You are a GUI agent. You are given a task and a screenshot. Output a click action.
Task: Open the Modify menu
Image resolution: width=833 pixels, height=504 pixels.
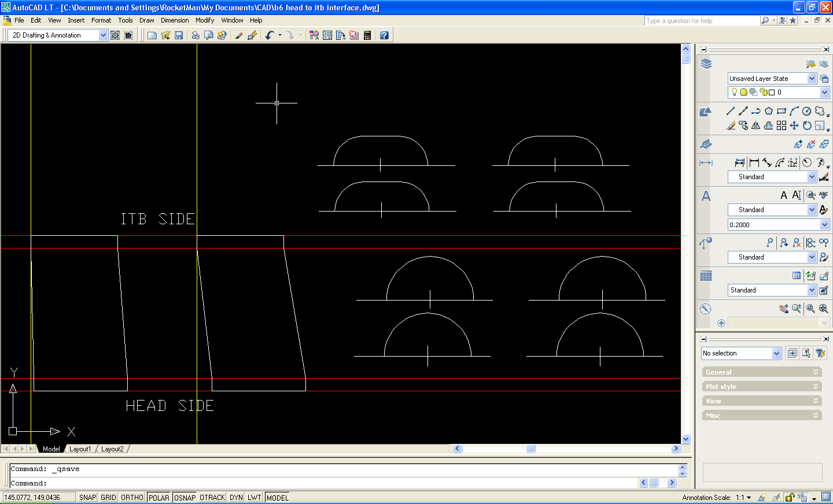point(205,20)
